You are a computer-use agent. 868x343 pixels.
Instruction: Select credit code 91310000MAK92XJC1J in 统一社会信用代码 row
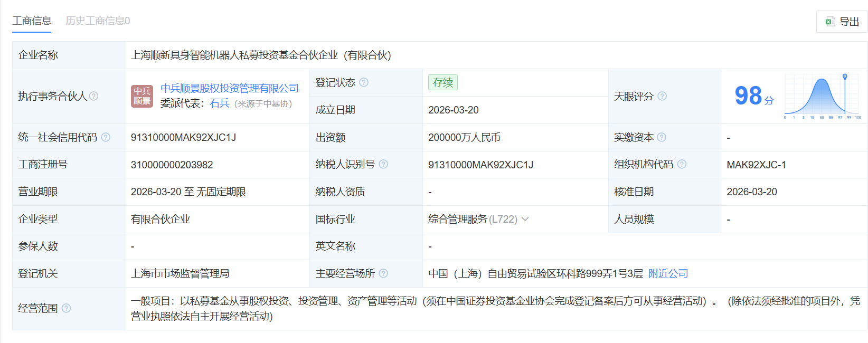(183, 137)
